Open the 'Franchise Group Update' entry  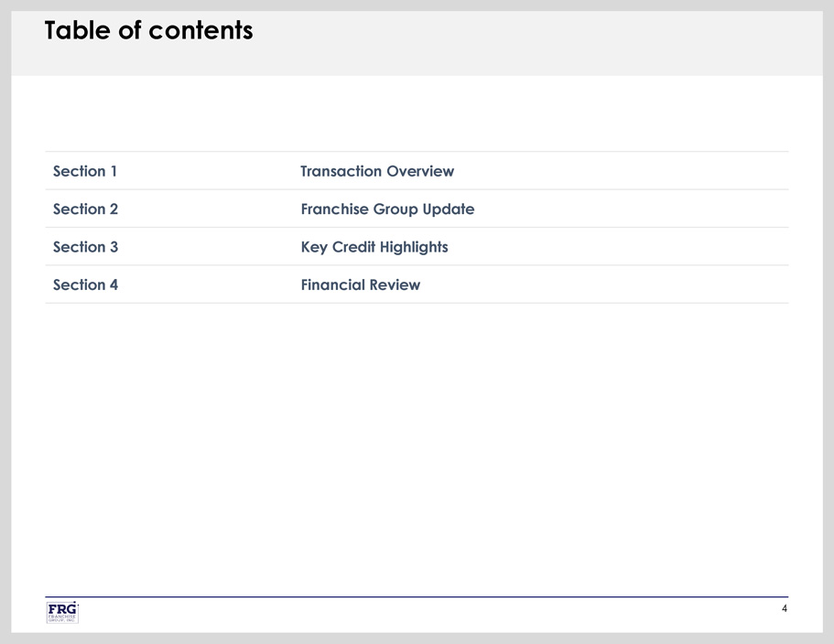(387, 209)
